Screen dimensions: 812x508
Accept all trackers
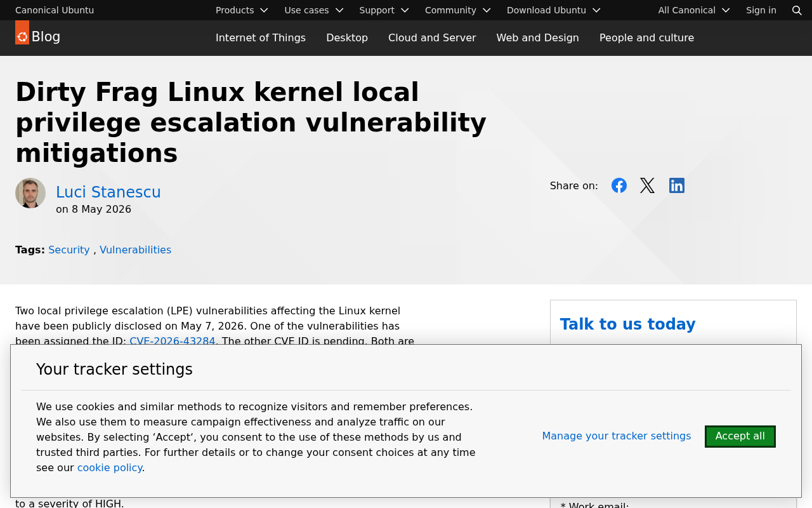pyautogui.click(x=740, y=436)
